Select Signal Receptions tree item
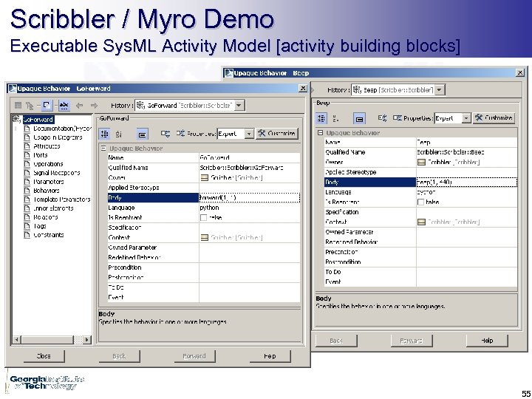 pos(56,173)
